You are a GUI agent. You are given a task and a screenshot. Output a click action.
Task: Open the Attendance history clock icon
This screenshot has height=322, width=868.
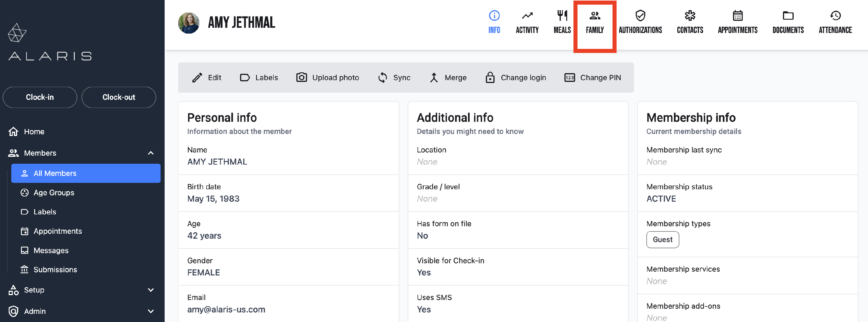835,16
